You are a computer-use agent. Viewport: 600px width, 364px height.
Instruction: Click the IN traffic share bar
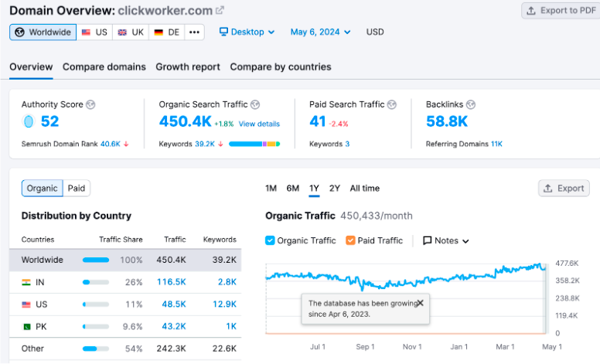pyautogui.click(x=96, y=283)
